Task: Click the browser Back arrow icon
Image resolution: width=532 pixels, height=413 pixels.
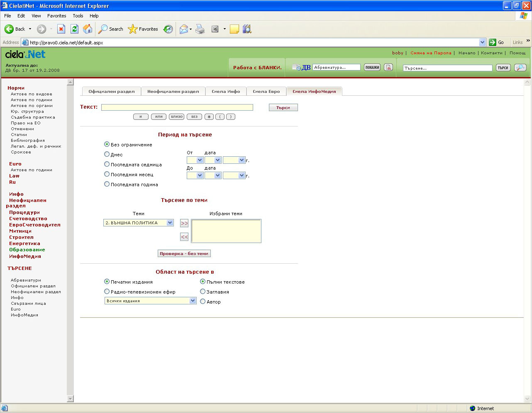Action: [9, 29]
